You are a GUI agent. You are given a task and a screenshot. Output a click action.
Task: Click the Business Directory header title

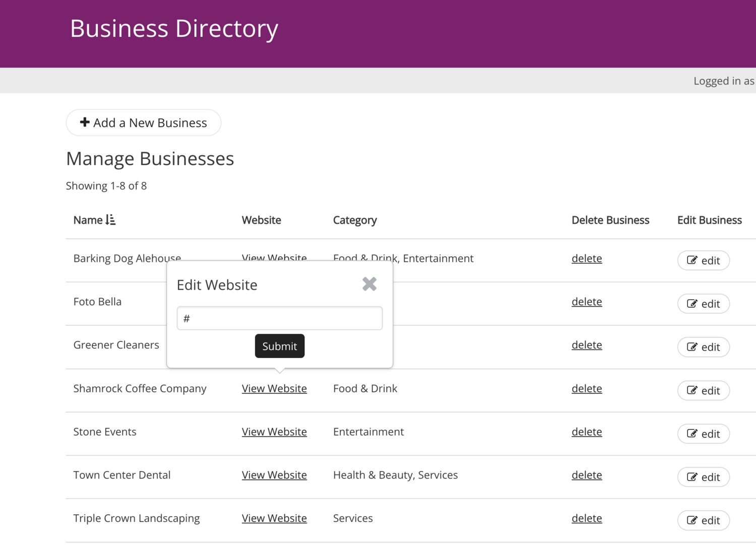click(x=174, y=29)
